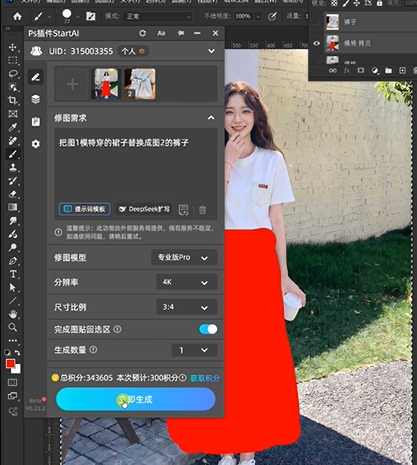Viewport: 417px width, 465px height.
Task: Click the 获取积分 link
Action: point(205,378)
